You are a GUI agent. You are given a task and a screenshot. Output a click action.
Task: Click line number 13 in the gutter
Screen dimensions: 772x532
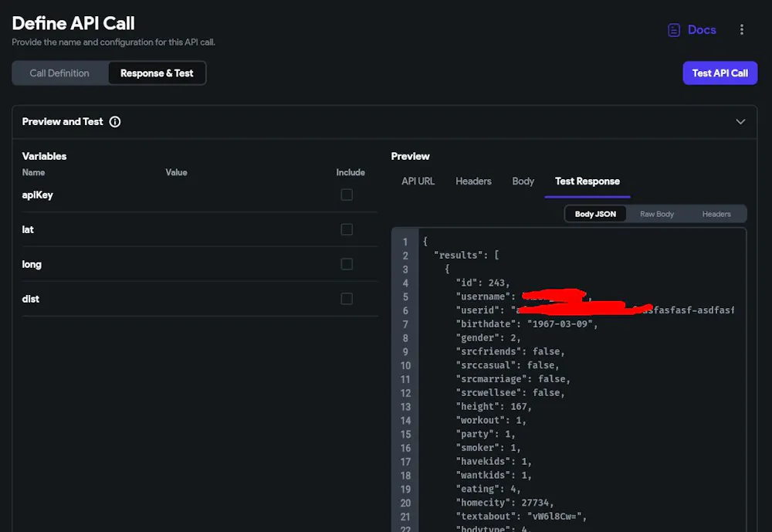tap(405, 407)
